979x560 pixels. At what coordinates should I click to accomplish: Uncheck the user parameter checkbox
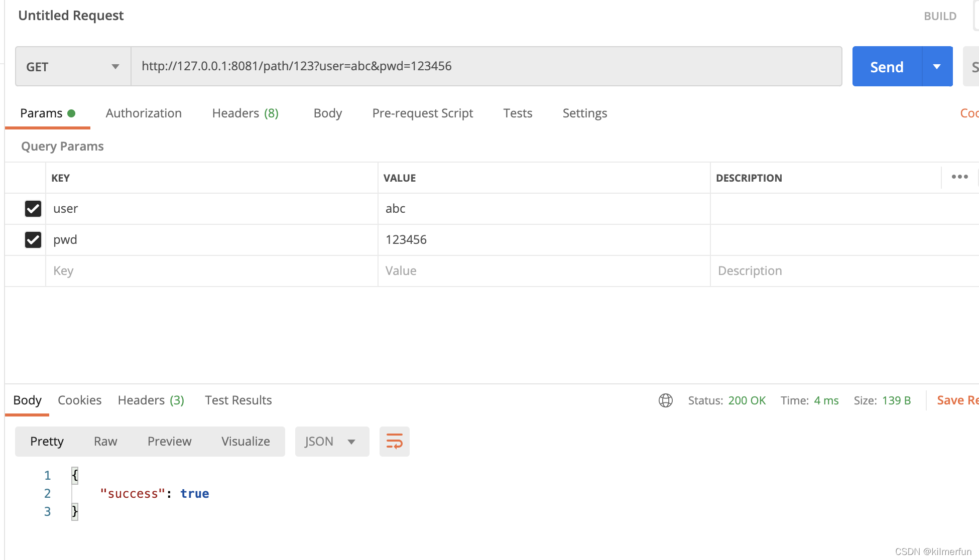[33, 209]
